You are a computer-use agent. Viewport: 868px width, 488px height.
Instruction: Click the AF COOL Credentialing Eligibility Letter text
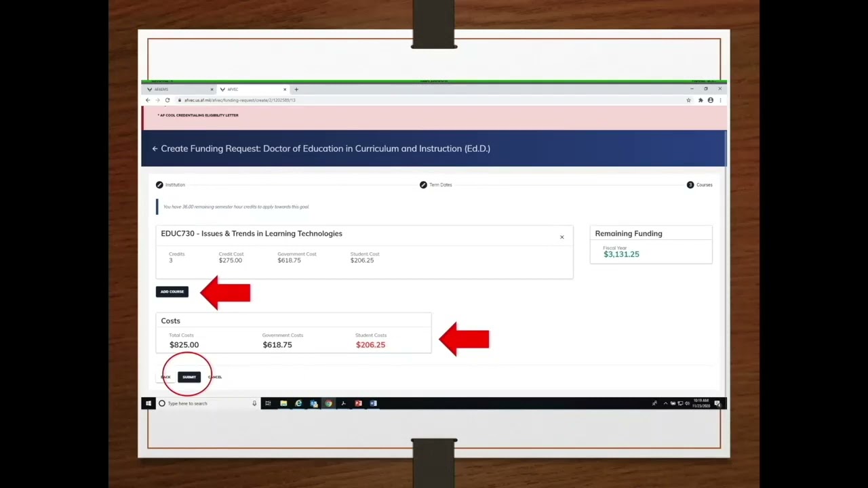(198, 115)
